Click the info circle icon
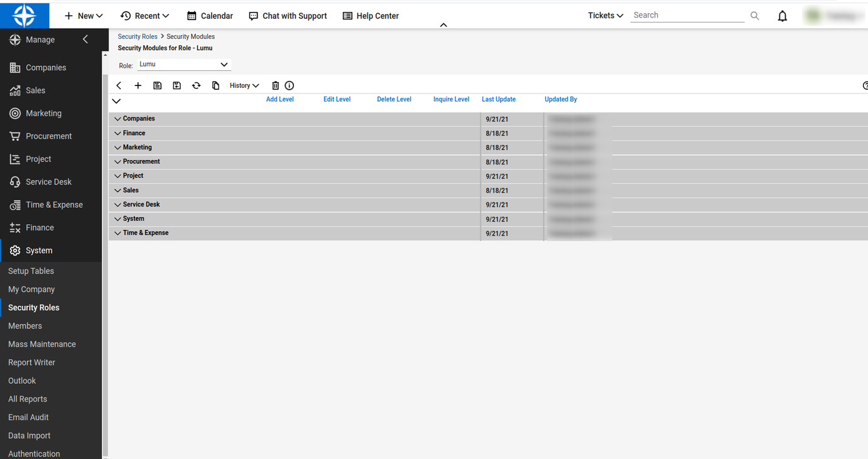This screenshot has width=868, height=459. click(x=290, y=85)
